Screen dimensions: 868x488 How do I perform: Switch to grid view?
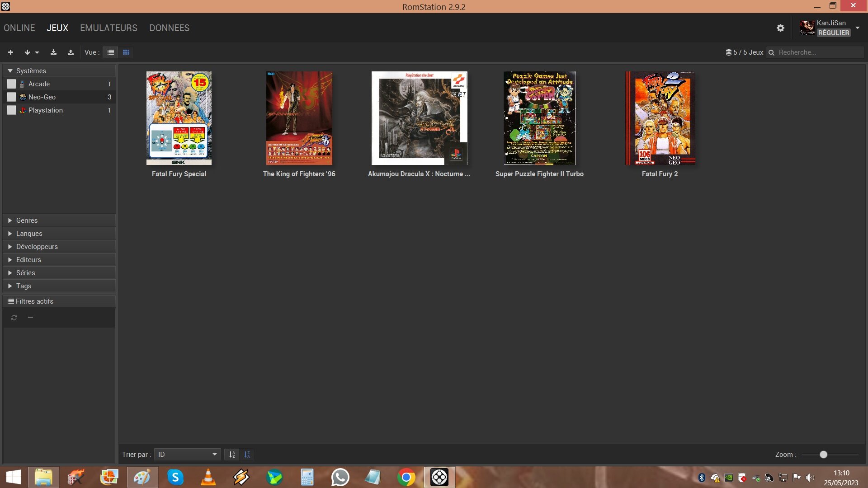pos(126,52)
